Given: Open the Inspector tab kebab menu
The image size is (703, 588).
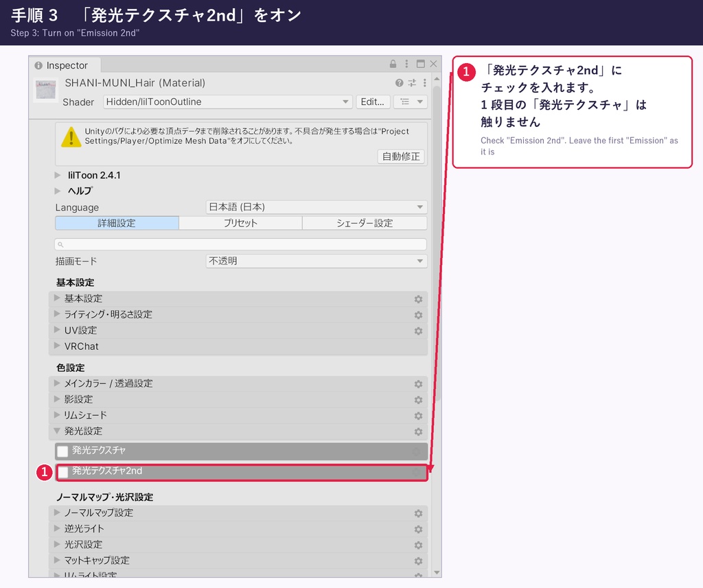Looking at the screenshot, I should tap(406, 64).
